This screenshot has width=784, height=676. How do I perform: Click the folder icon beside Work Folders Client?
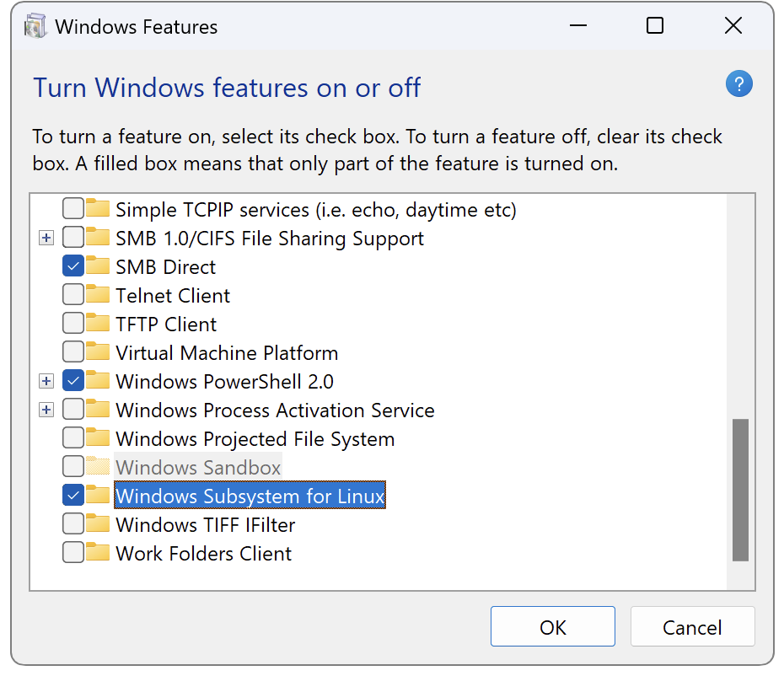coord(98,552)
